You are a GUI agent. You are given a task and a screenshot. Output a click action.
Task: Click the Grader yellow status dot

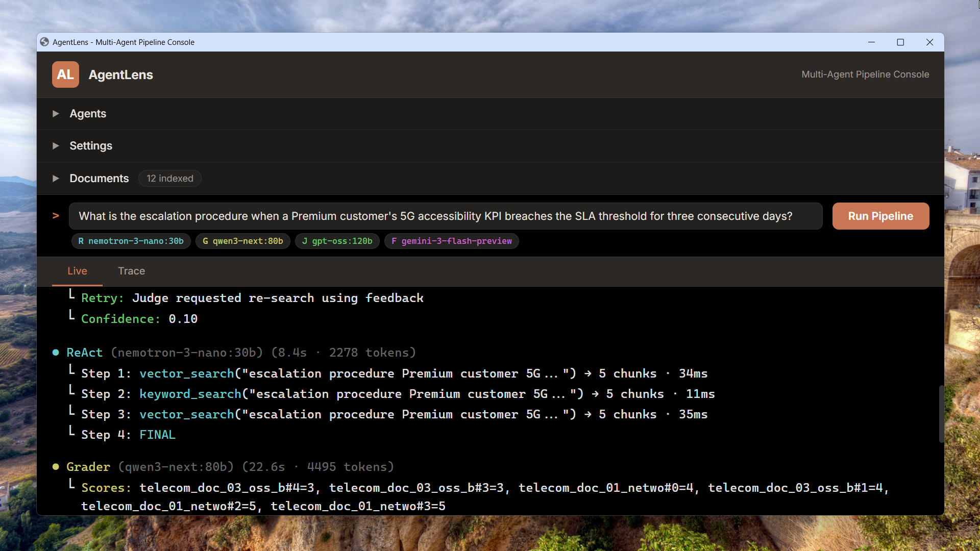(x=56, y=467)
